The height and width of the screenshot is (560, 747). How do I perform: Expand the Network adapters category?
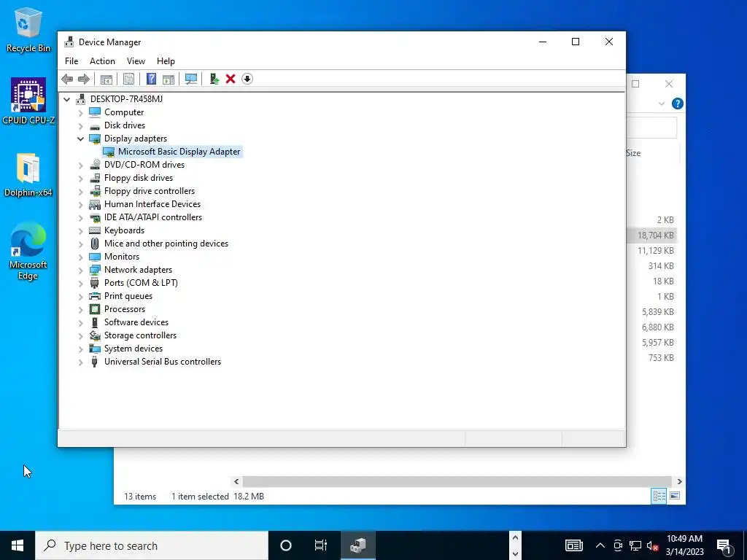(80, 271)
